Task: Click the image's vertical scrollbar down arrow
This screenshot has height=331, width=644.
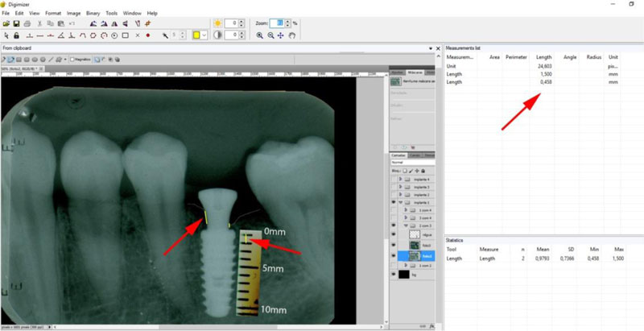Action: pos(386,322)
